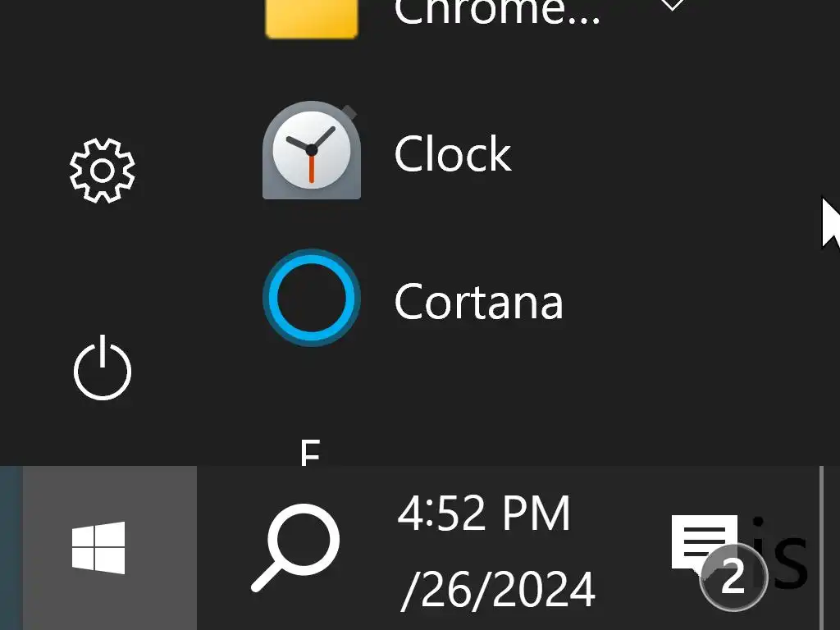Click the 4:52 PM taskbar time
This screenshot has width=840, height=630.
pyautogui.click(x=484, y=514)
